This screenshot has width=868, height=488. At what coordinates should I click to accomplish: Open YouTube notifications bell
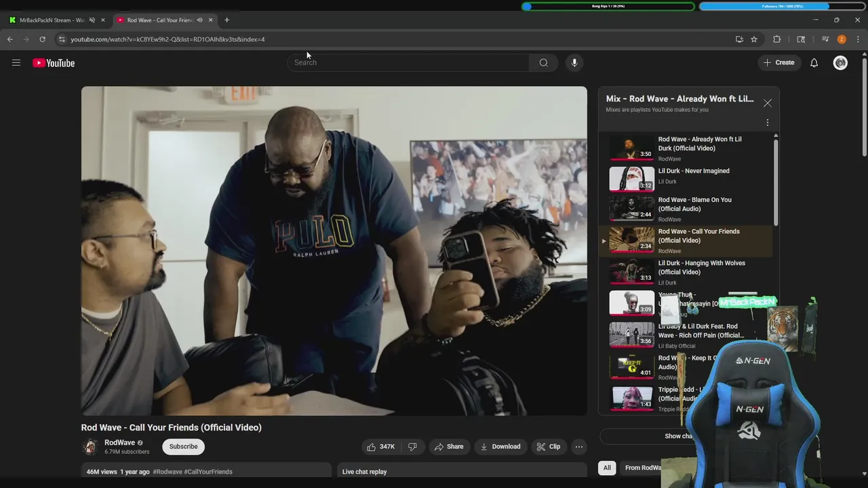click(x=814, y=62)
